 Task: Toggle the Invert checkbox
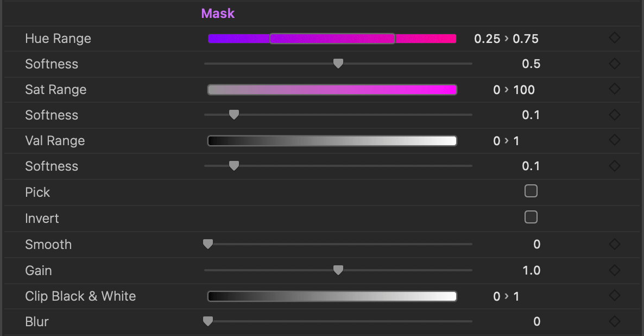531,217
